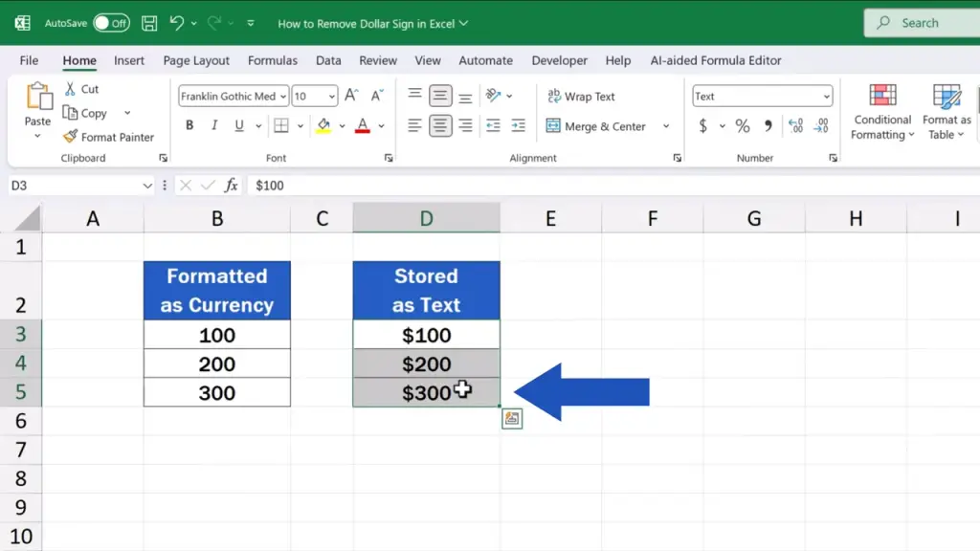The width and height of the screenshot is (980, 551).
Task: Expand the Number Format dropdown showing Text
Action: tap(826, 96)
